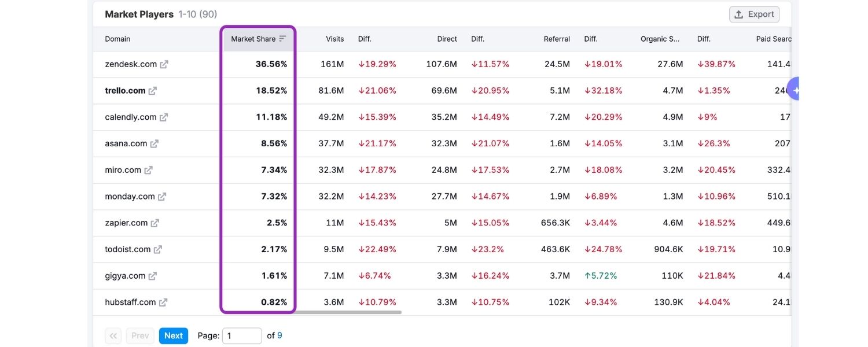868x347 pixels.
Task: Jump to first page using double-chevron control
Action: (113, 335)
